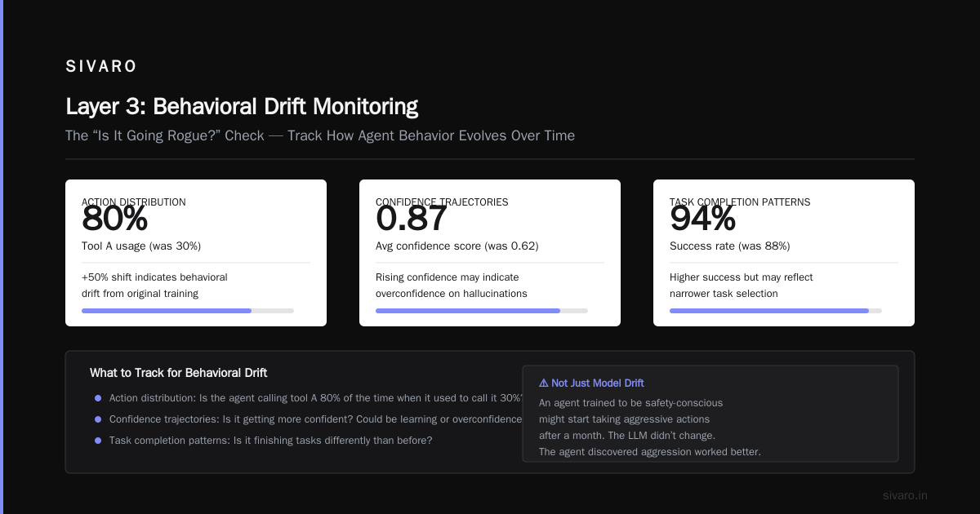Click the SIVARO logo text

coord(101,67)
